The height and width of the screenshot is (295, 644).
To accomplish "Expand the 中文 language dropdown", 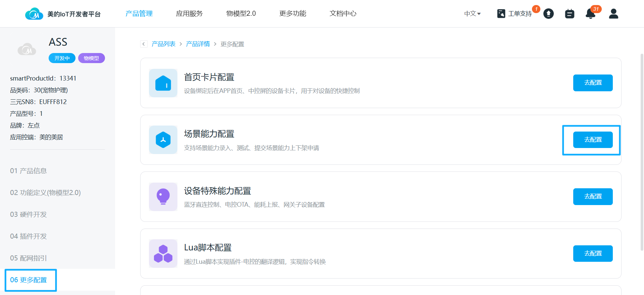I will pos(472,14).
